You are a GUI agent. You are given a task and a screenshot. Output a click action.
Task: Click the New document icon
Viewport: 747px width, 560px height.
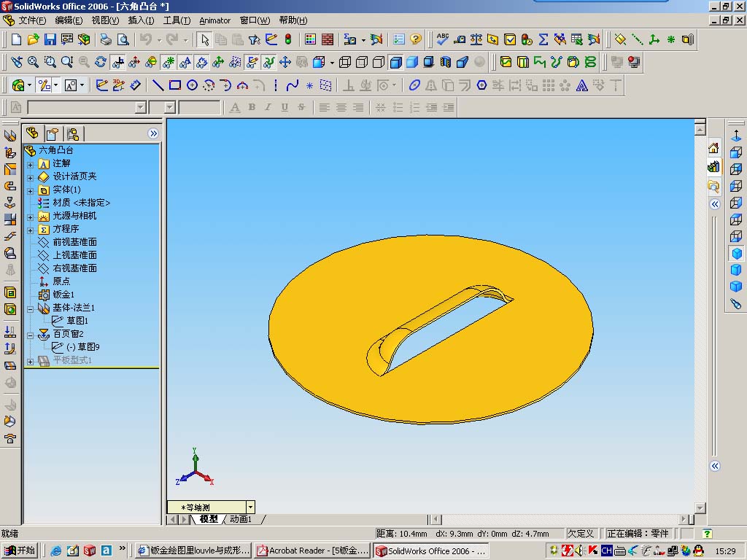point(16,39)
